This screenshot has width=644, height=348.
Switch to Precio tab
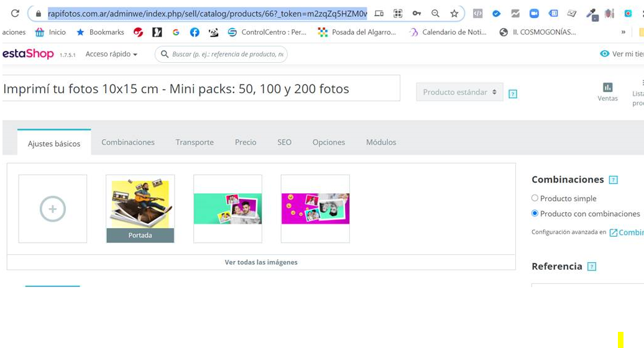[x=246, y=142]
